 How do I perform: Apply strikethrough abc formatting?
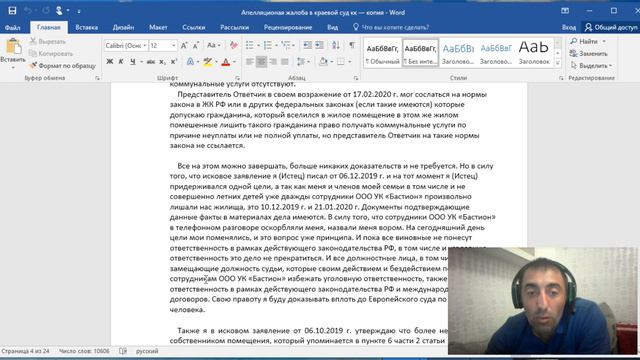coord(151,62)
